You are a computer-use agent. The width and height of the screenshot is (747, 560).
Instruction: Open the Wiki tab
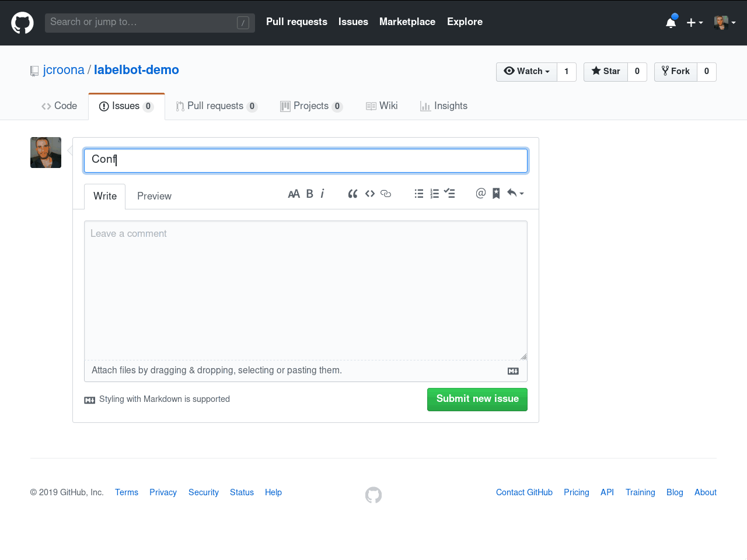(382, 106)
